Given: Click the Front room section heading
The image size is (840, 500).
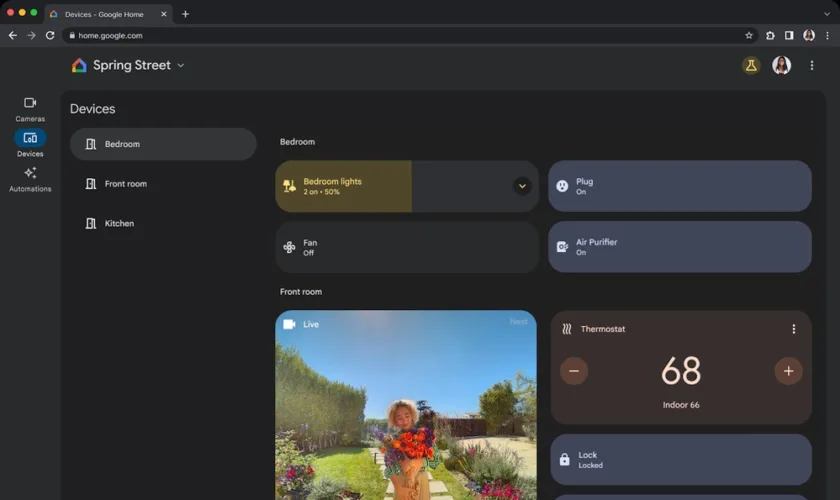Looking at the screenshot, I should (x=301, y=292).
